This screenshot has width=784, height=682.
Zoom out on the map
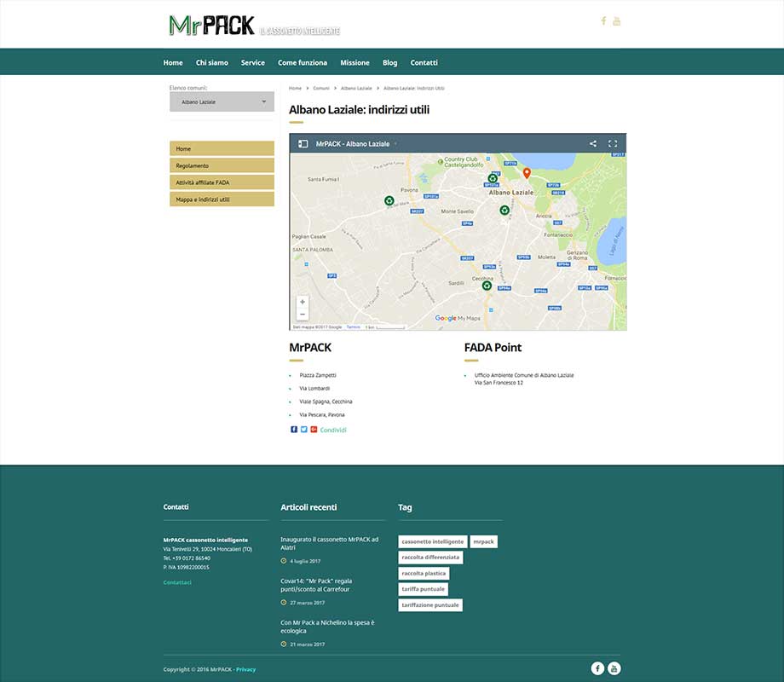pos(303,315)
